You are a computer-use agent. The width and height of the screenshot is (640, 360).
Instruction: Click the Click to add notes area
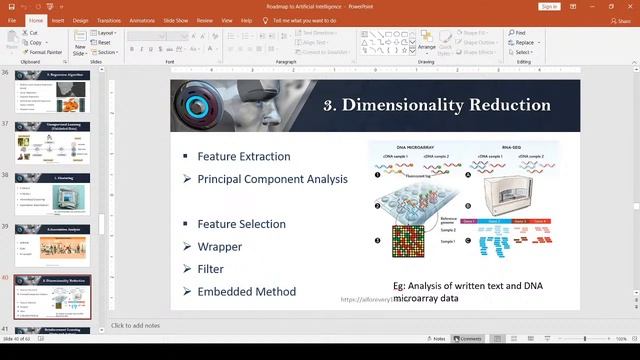(136, 325)
